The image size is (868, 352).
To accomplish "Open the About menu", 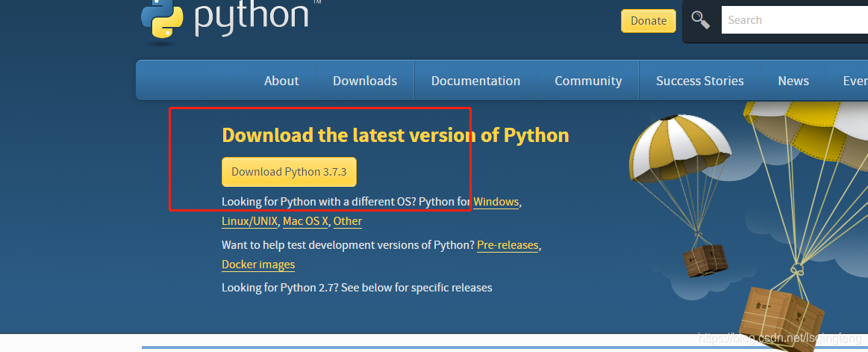I will tap(281, 81).
